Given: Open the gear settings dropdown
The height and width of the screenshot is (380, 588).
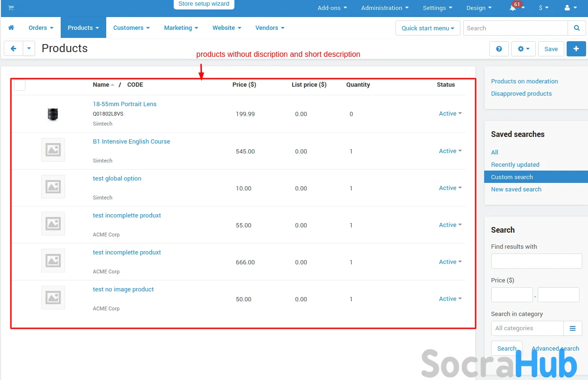Looking at the screenshot, I should (523, 49).
